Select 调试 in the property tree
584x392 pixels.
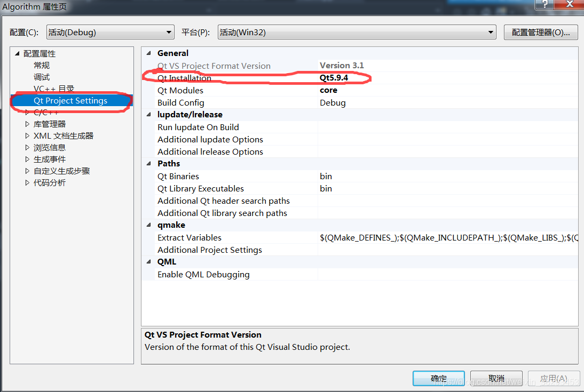(41, 77)
